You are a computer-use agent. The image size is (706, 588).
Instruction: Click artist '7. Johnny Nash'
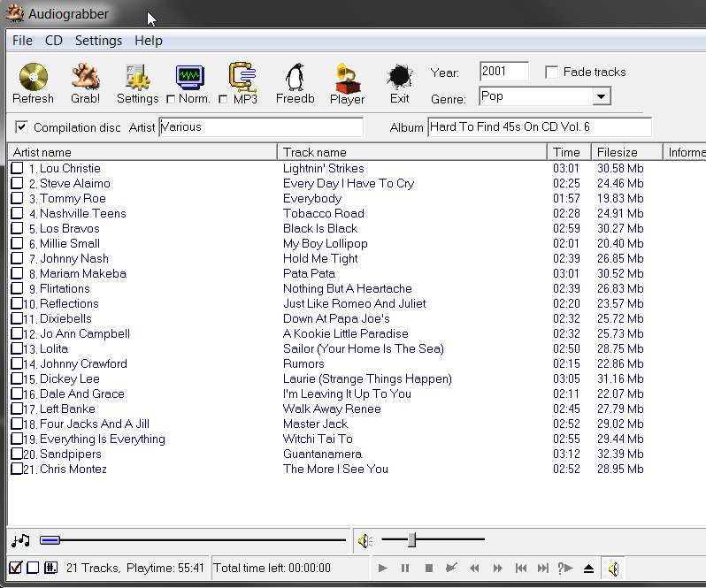click(69, 259)
